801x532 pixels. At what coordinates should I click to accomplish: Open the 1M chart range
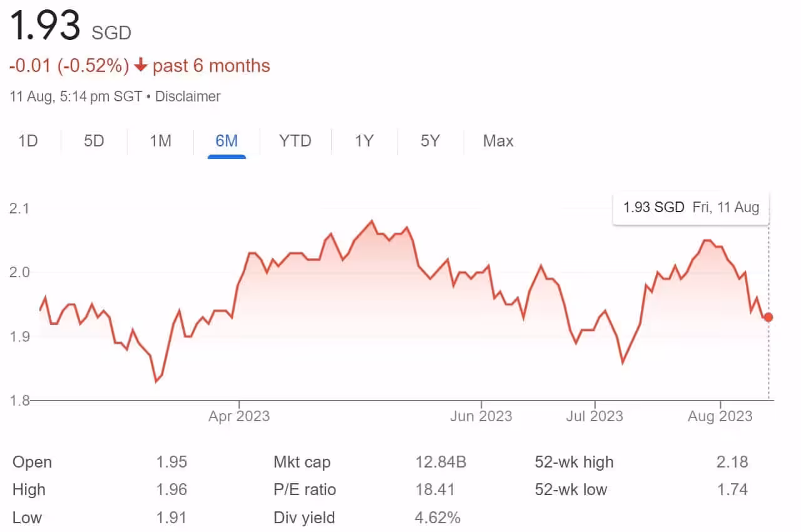coord(160,141)
